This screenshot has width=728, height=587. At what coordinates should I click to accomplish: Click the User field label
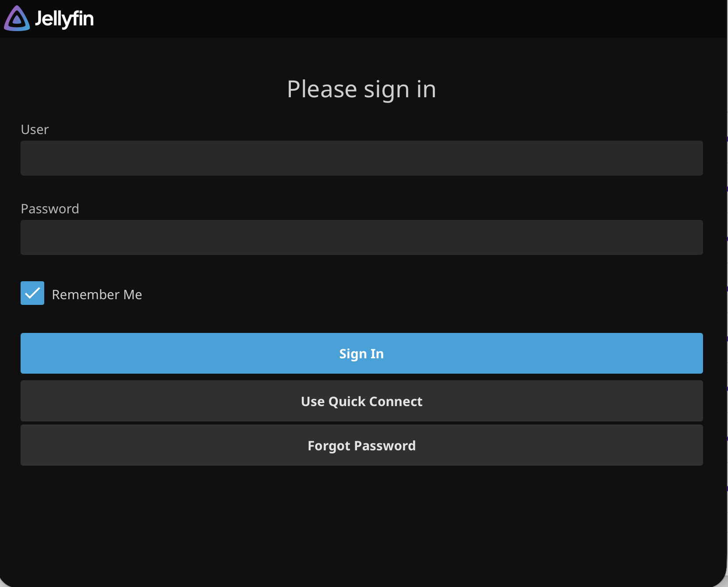pyautogui.click(x=35, y=130)
